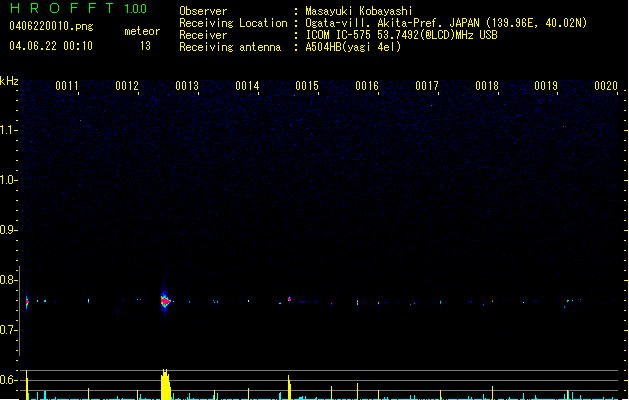Click the large meteor echo before 0013
Image resolution: width=629 pixels, height=400 pixels.
165,301
